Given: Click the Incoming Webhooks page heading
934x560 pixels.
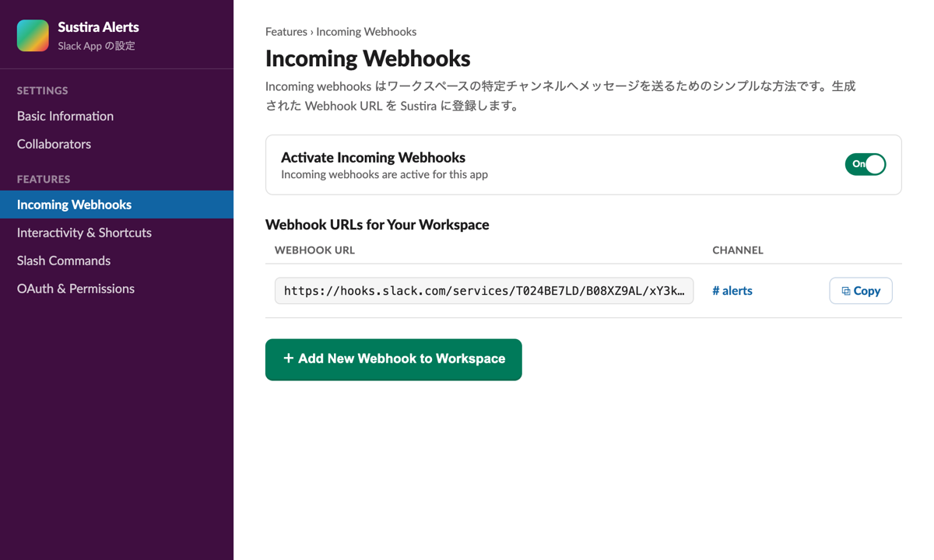Looking at the screenshot, I should (368, 58).
